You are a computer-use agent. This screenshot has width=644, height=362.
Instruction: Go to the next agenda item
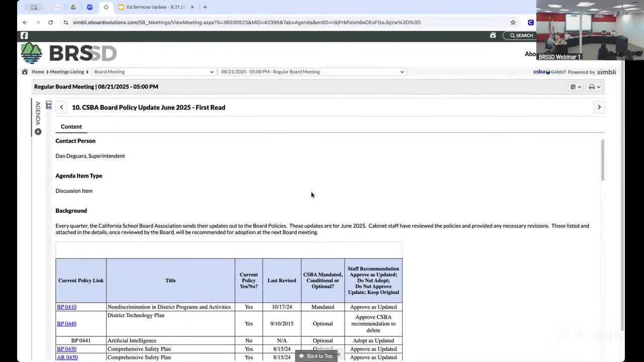pyautogui.click(x=599, y=107)
